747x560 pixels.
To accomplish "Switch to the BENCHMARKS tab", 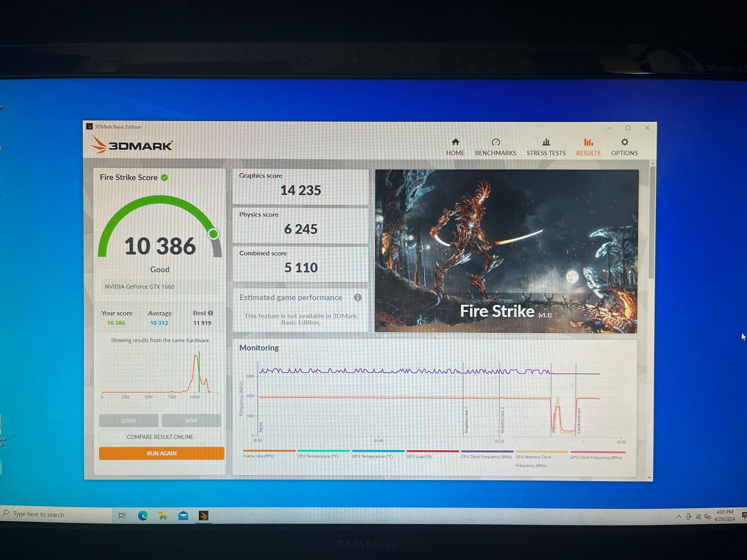I will 495,147.
